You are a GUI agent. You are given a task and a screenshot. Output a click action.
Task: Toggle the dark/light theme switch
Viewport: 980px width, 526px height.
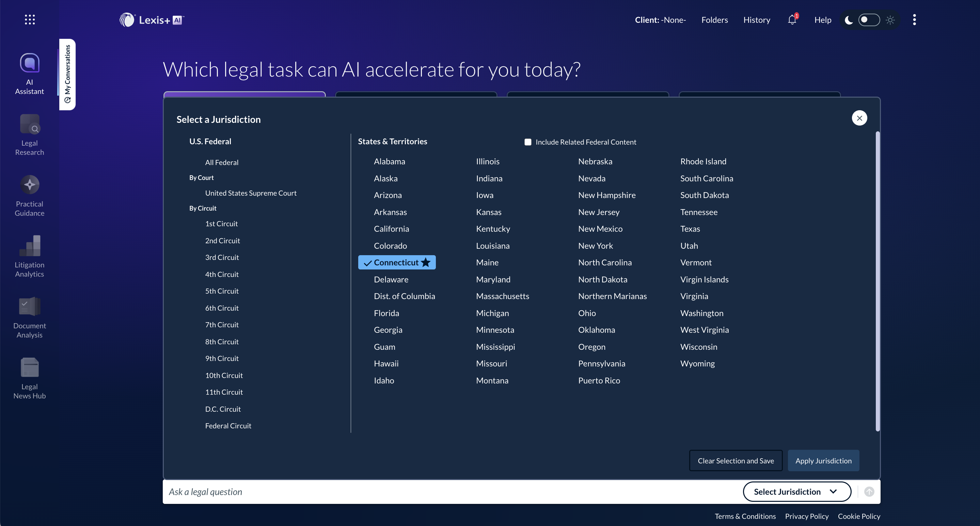(869, 20)
